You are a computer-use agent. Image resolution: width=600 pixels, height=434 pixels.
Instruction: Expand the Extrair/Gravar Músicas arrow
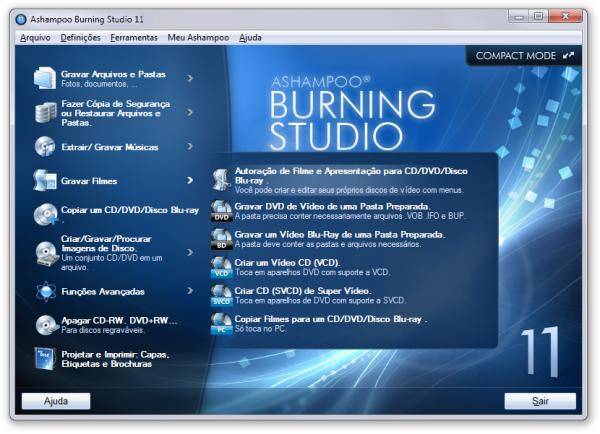pyautogui.click(x=190, y=146)
